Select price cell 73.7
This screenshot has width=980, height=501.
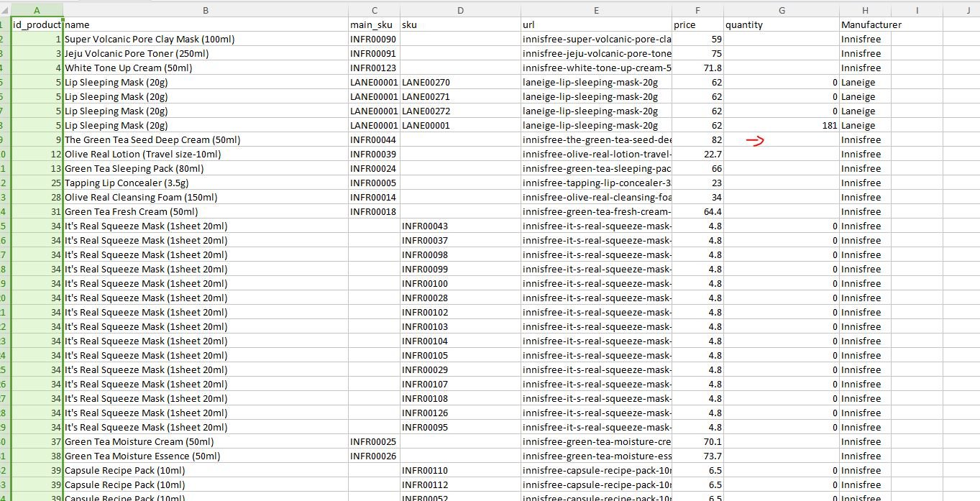tap(698, 456)
